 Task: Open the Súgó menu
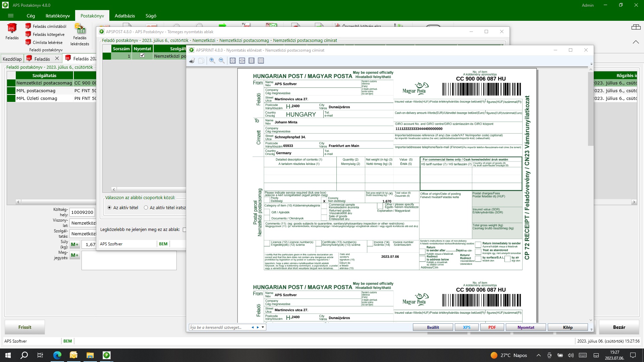click(151, 16)
